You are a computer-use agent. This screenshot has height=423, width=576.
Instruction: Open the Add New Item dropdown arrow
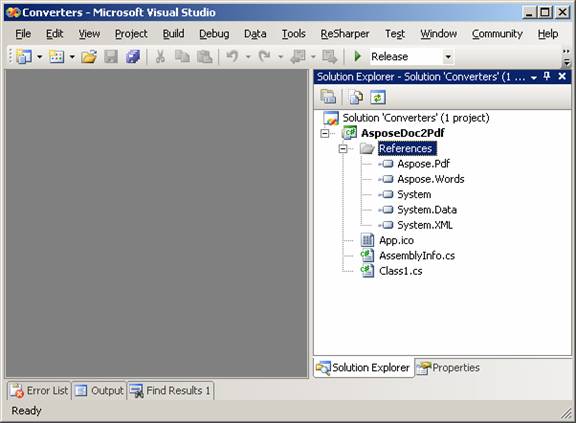tap(72, 57)
